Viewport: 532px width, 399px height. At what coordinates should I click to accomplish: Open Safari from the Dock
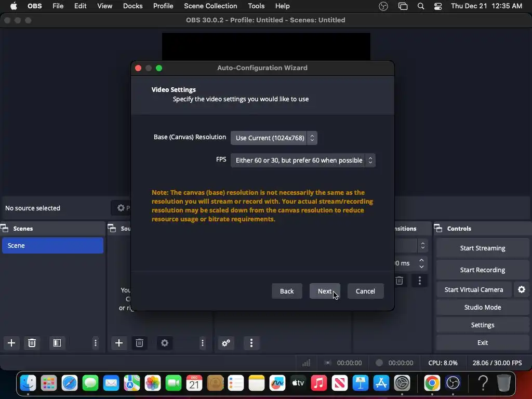coord(70,383)
